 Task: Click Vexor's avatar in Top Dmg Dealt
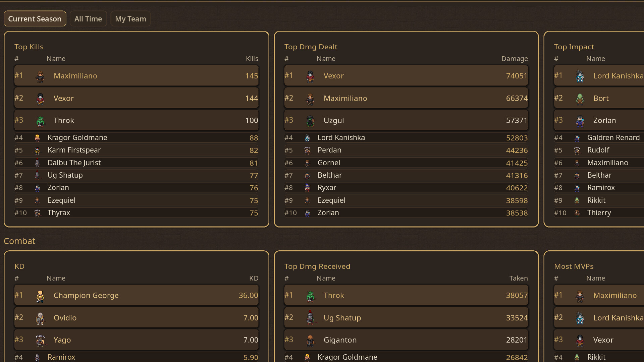tap(310, 76)
